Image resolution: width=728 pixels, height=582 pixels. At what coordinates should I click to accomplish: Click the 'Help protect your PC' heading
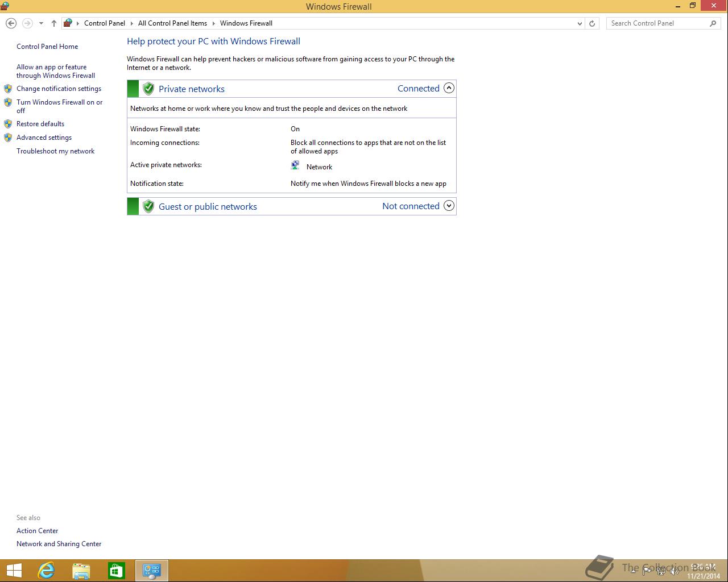213,41
